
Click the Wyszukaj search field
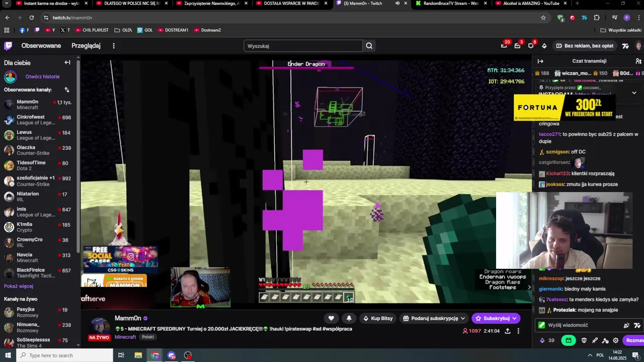[x=303, y=46]
